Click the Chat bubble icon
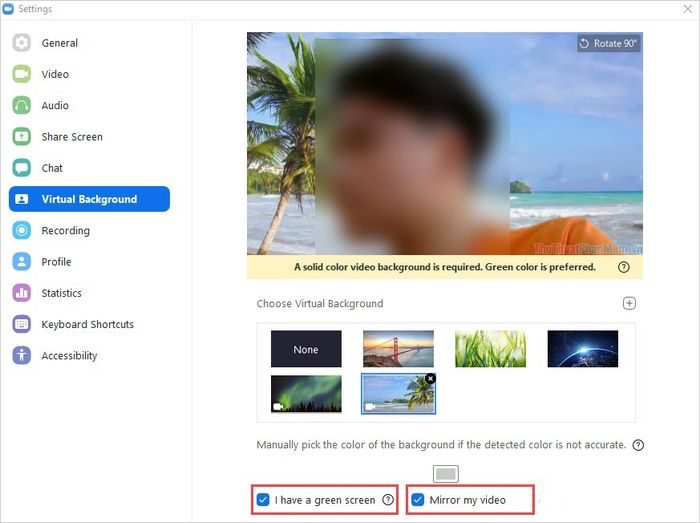700x523 pixels. 21,168
